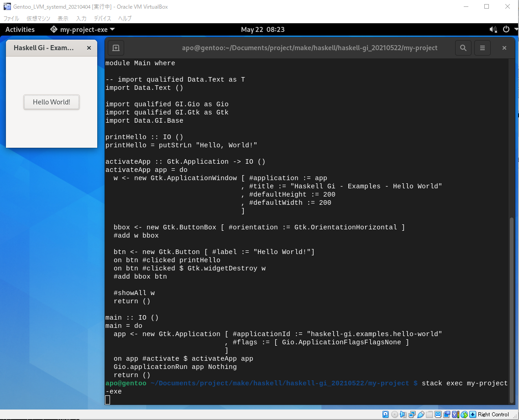Click the 'main :: IO ()' line
The height and width of the screenshot is (420, 519).
click(132, 318)
